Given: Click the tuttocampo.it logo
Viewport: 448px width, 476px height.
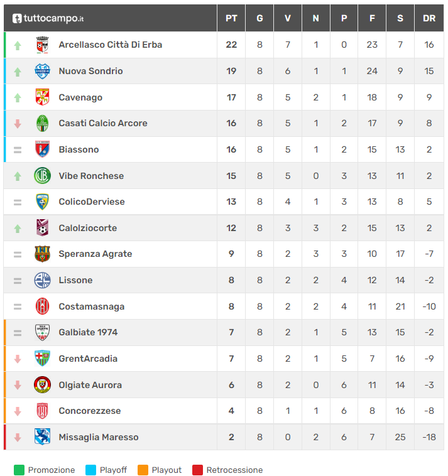Looking at the screenshot, I should 48,18.
